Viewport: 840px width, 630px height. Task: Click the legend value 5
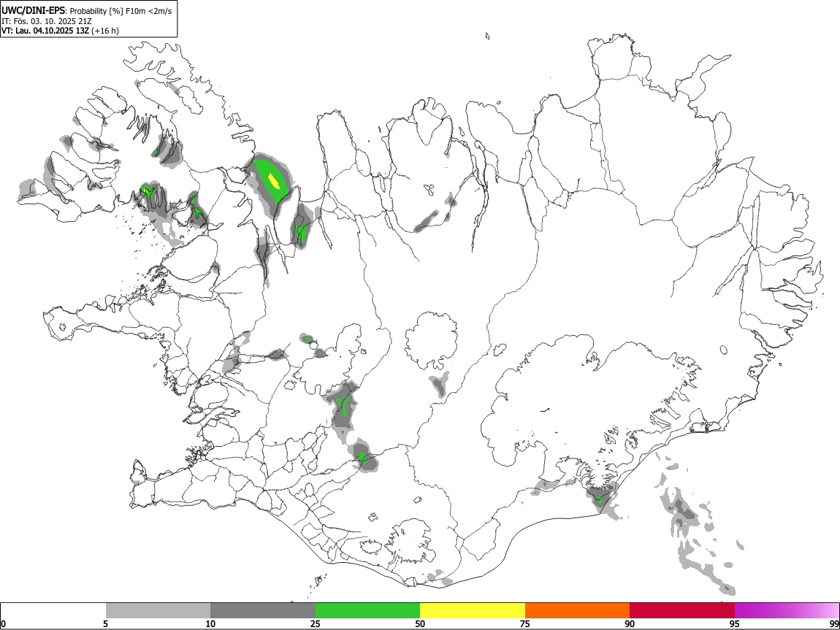(x=105, y=623)
